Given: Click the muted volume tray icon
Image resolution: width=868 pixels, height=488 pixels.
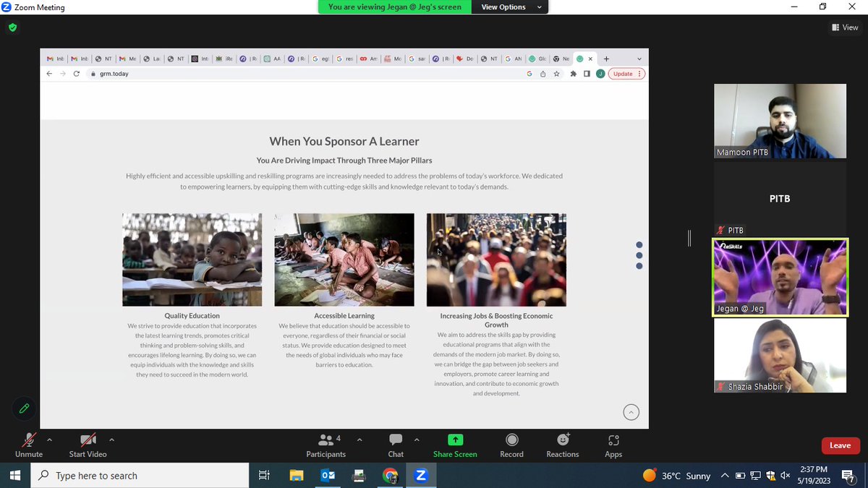Looking at the screenshot, I should [786, 476].
